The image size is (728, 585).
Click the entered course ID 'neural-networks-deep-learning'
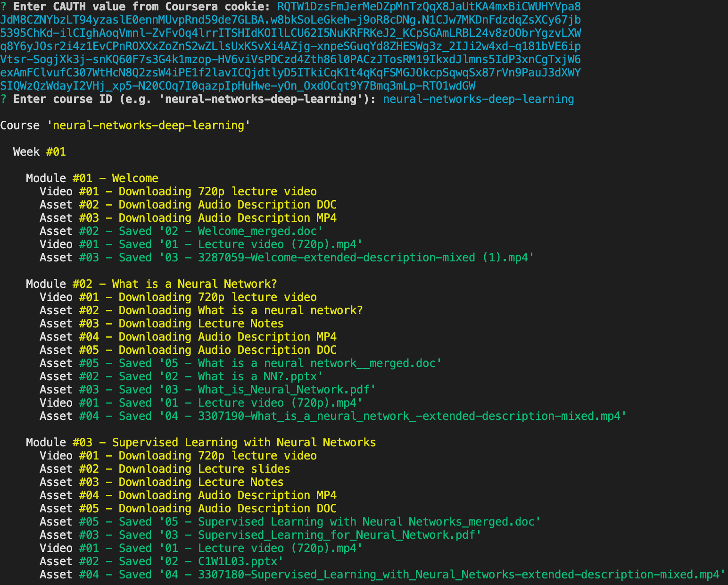click(479, 99)
